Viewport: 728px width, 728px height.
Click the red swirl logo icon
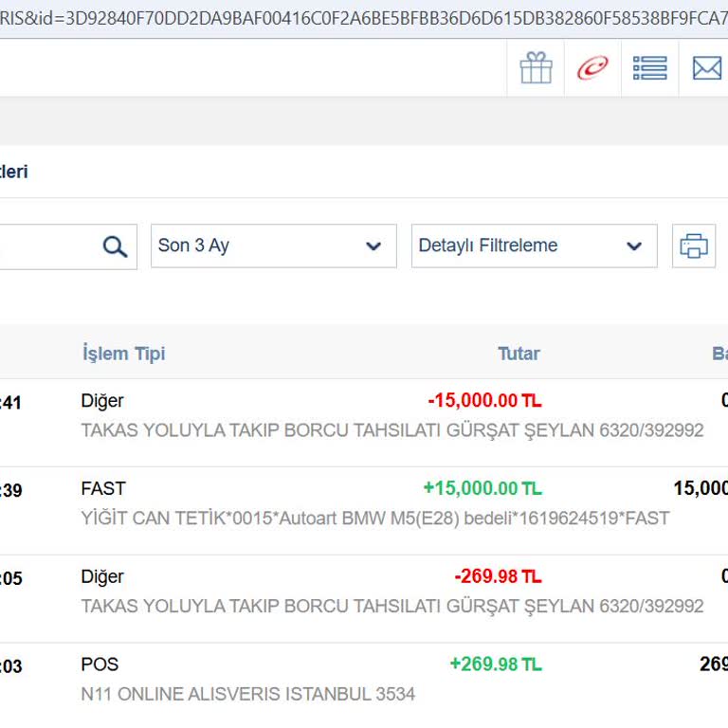tap(592, 68)
